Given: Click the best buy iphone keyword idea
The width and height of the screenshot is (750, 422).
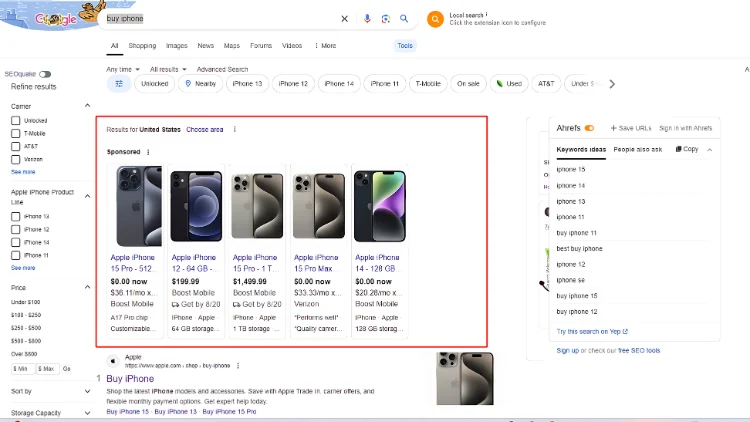Looking at the screenshot, I should point(579,249).
